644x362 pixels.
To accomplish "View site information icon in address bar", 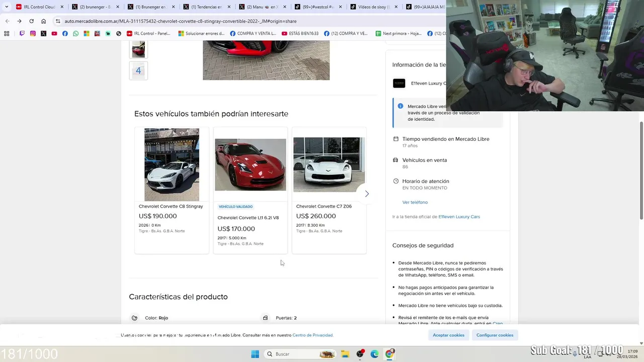I will [x=58, y=21].
